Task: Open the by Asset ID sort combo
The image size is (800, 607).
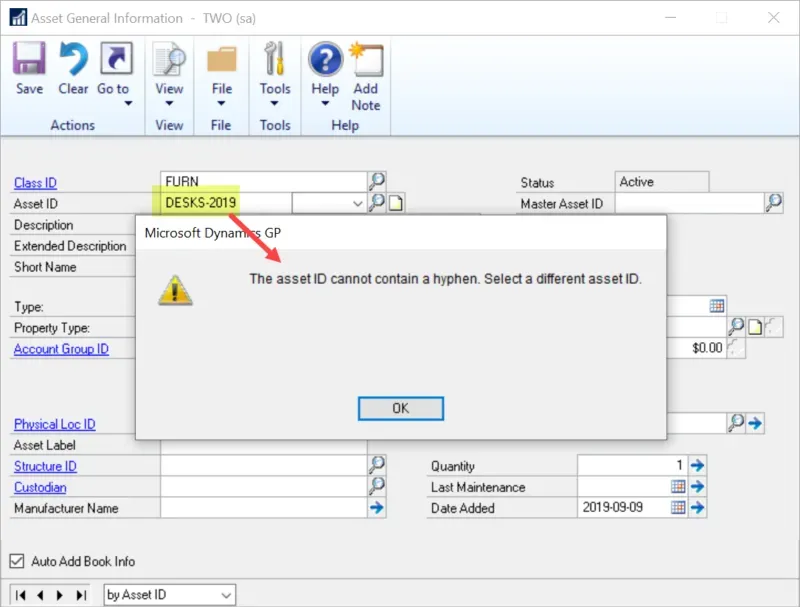Action: pyautogui.click(x=168, y=595)
